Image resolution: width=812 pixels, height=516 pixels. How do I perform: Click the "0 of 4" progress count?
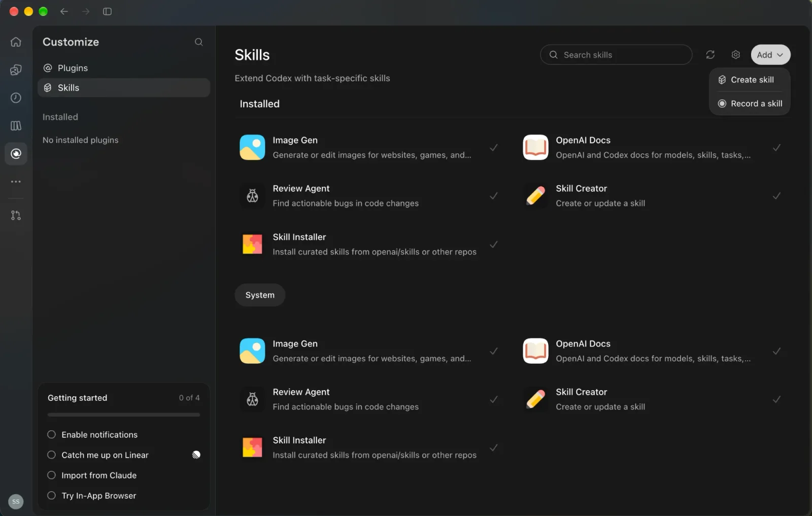189,398
